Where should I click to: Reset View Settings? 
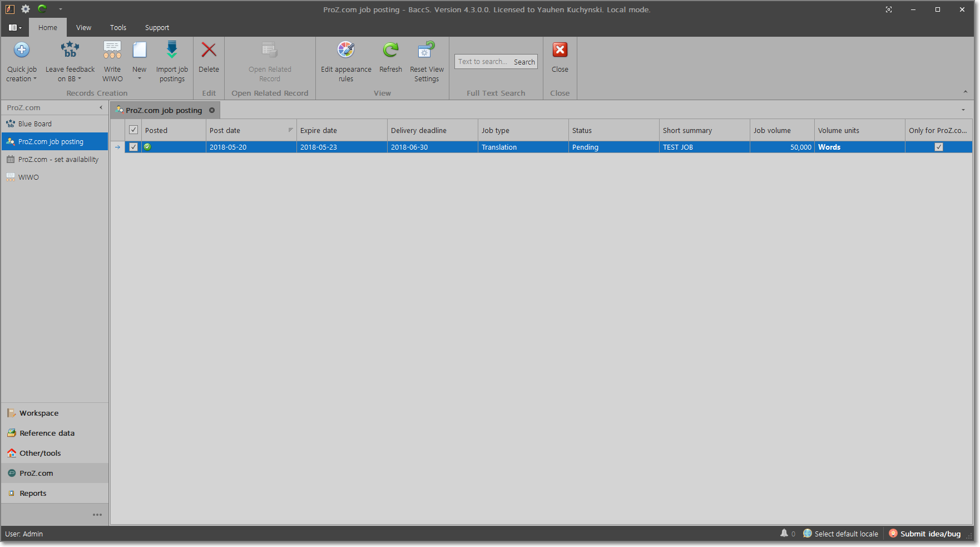pos(427,62)
